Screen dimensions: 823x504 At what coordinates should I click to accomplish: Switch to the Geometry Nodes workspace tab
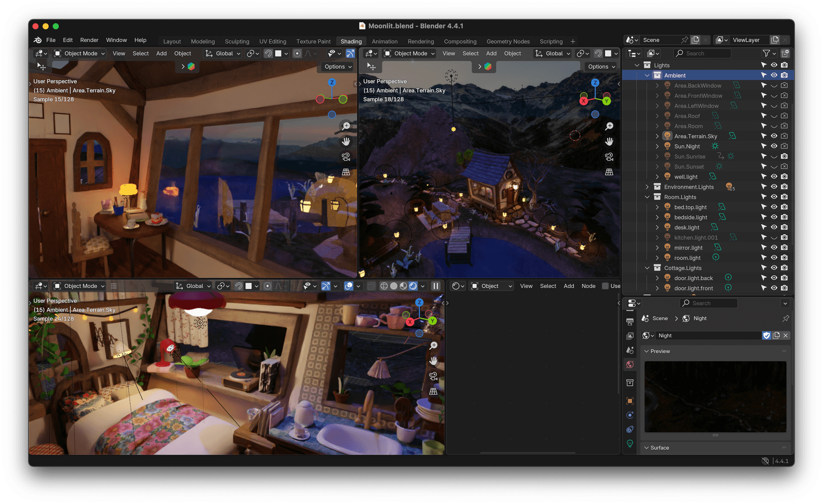pyautogui.click(x=508, y=42)
